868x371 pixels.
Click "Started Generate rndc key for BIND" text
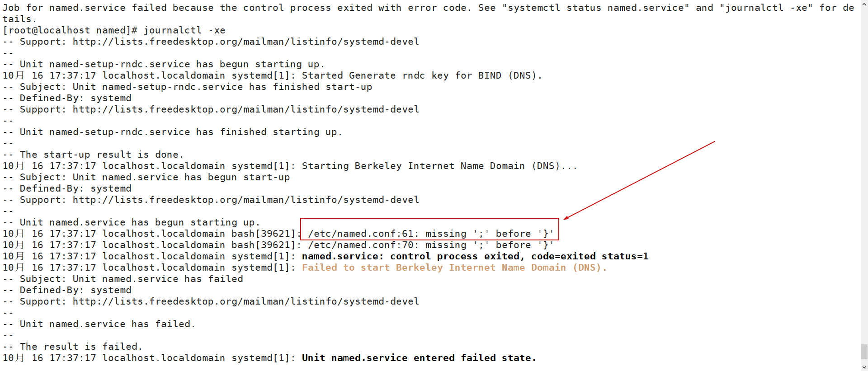421,75
